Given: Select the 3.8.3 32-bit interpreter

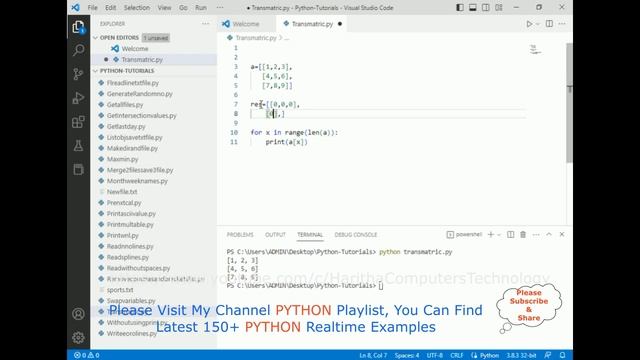Looking at the screenshot, I should tap(521, 355).
